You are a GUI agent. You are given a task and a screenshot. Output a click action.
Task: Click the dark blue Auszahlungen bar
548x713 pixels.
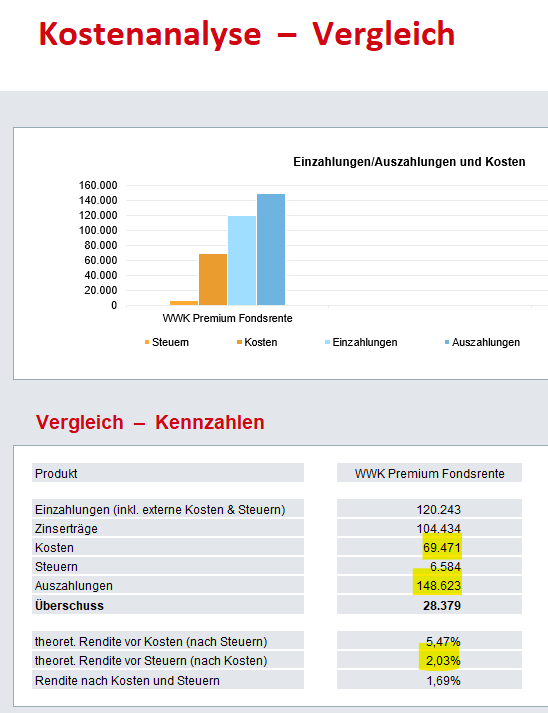point(271,250)
